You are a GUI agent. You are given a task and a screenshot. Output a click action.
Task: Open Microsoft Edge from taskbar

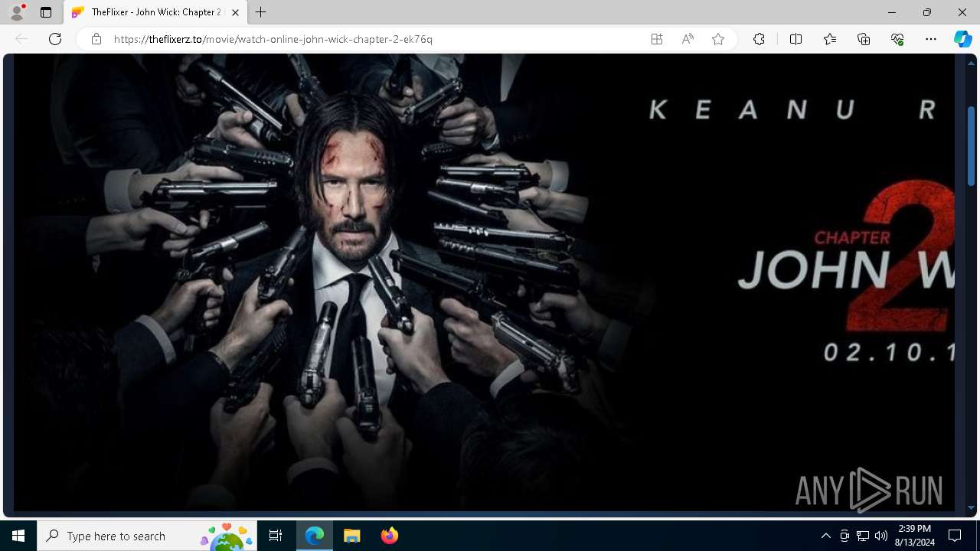point(315,536)
